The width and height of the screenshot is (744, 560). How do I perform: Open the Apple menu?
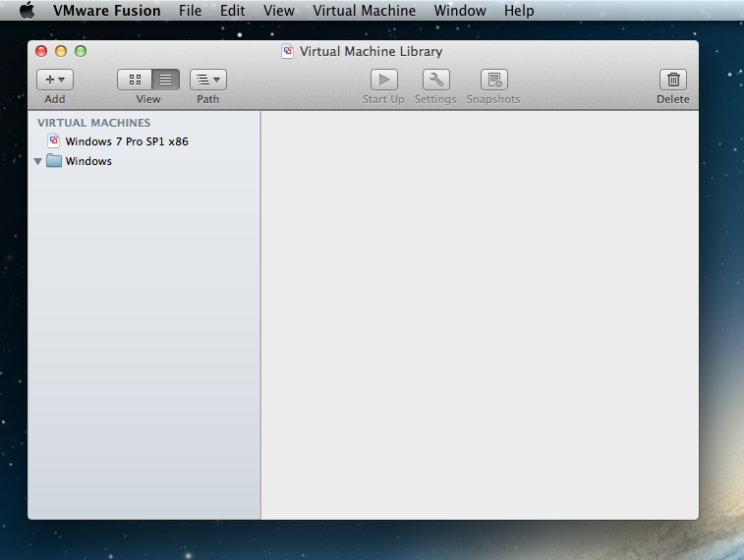[x=27, y=11]
